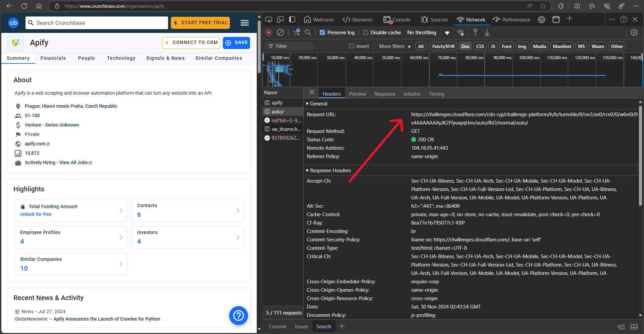The image size is (644, 334).
Task: Clear the network log
Action: coord(280,33)
